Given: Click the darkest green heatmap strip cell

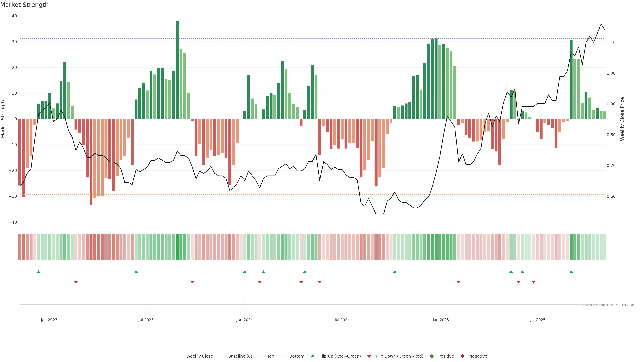Looking at the screenshot, I should tap(177, 247).
